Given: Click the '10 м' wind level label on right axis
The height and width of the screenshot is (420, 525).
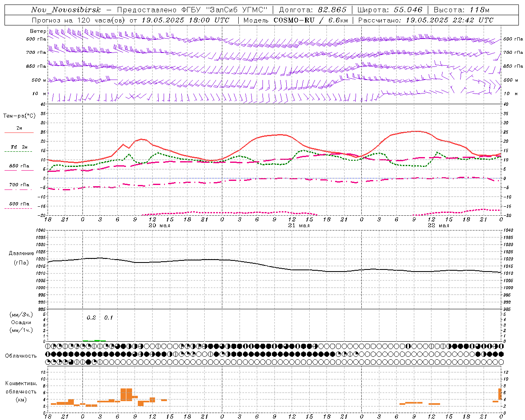Looking at the screenshot, I should click(x=511, y=94).
